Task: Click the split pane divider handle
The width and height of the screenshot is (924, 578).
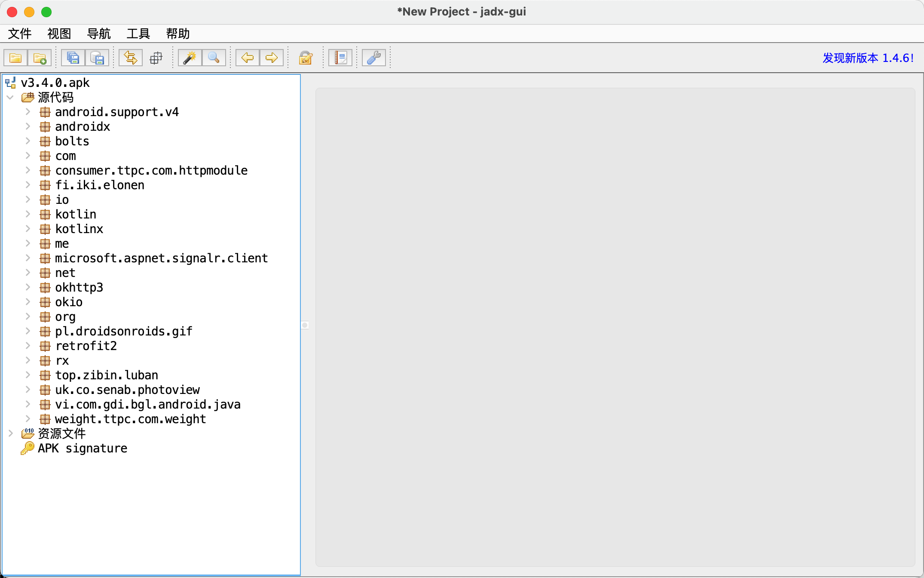Action: click(305, 325)
